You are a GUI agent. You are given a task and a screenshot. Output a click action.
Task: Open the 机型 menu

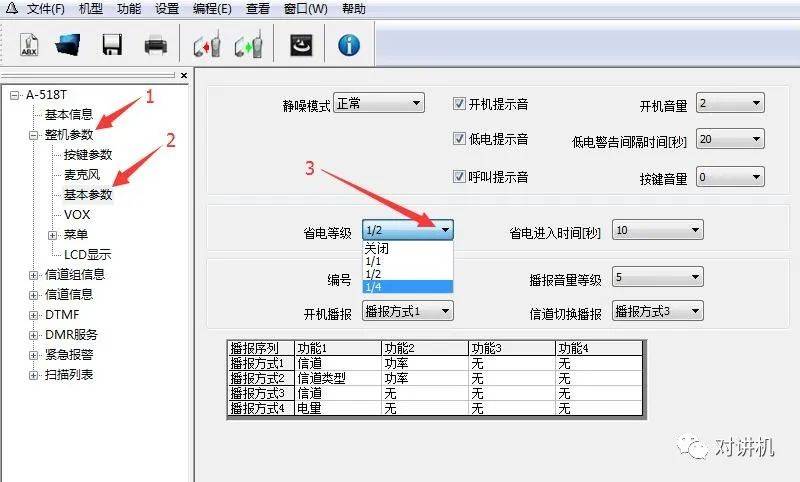pos(91,9)
